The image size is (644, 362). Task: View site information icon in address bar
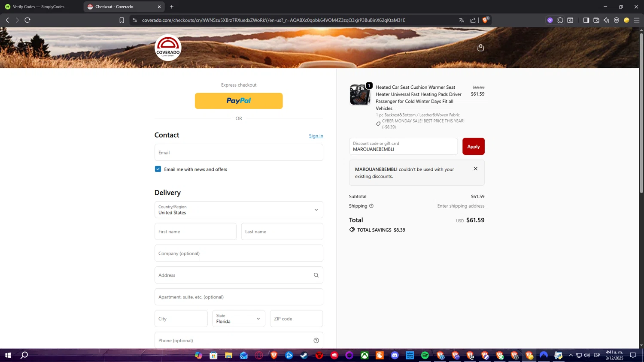[x=135, y=20]
